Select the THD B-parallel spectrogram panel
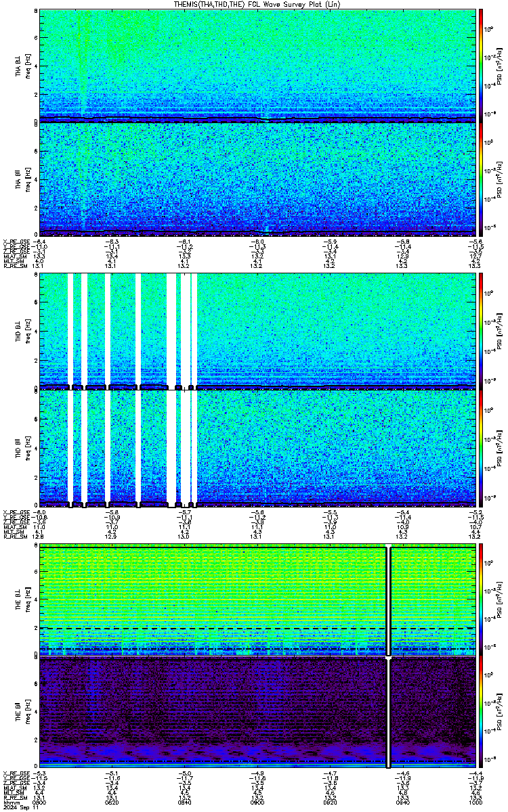 [x=257, y=448]
